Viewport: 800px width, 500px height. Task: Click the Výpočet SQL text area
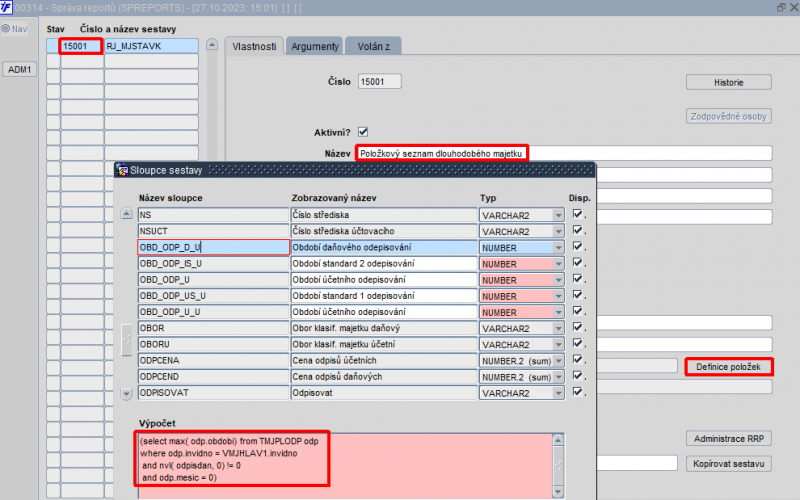point(345,466)
